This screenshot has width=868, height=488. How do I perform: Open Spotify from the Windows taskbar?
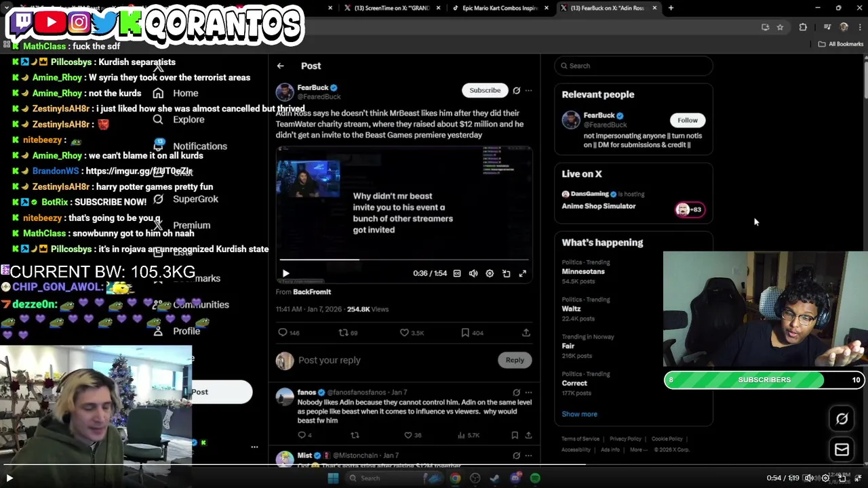click(535, 478)
